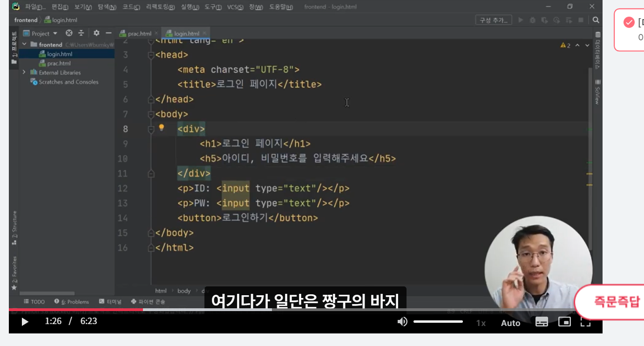The width and height of the screenshot is (644, 346).
Task: Open the Structure tool window tab
Action: (x=14, y=228)
